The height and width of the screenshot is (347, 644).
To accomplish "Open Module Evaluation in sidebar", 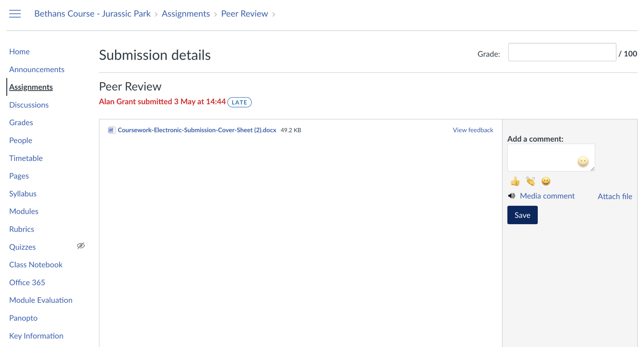I will (41, 300).
